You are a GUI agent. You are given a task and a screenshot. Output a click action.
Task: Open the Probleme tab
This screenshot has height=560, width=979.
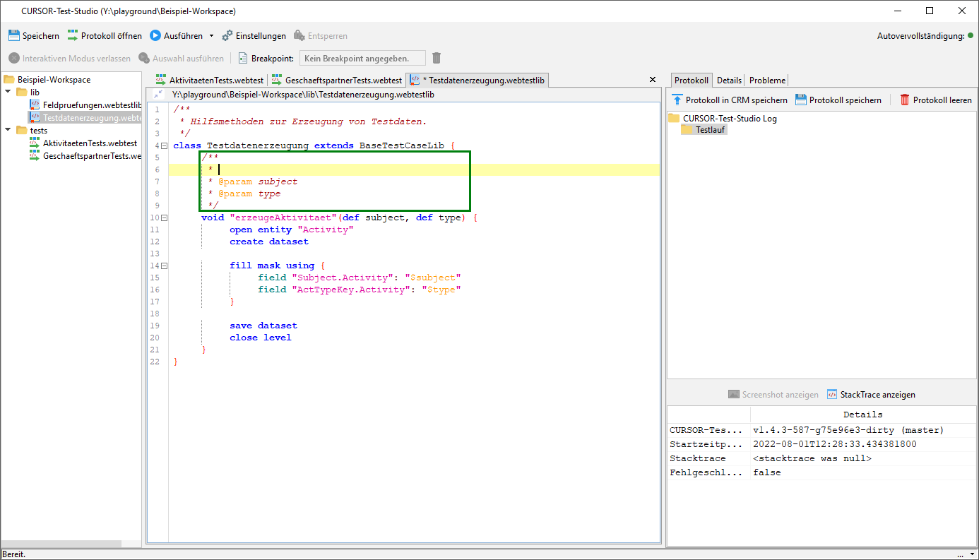point(767,81)
